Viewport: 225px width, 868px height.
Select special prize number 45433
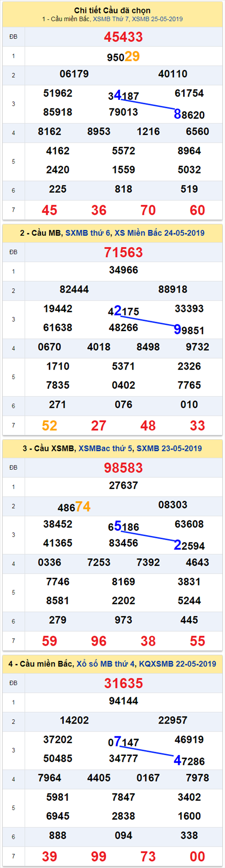tap(123, 37)
